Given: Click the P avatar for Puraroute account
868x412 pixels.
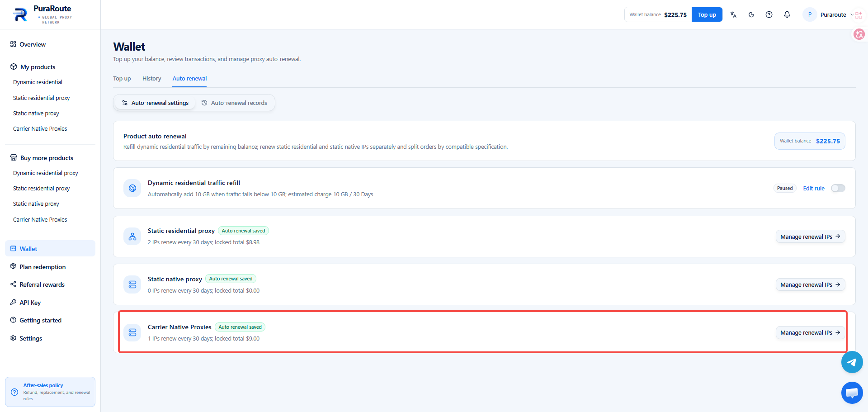Looking at the screenshot, I should tap(810, 14).
